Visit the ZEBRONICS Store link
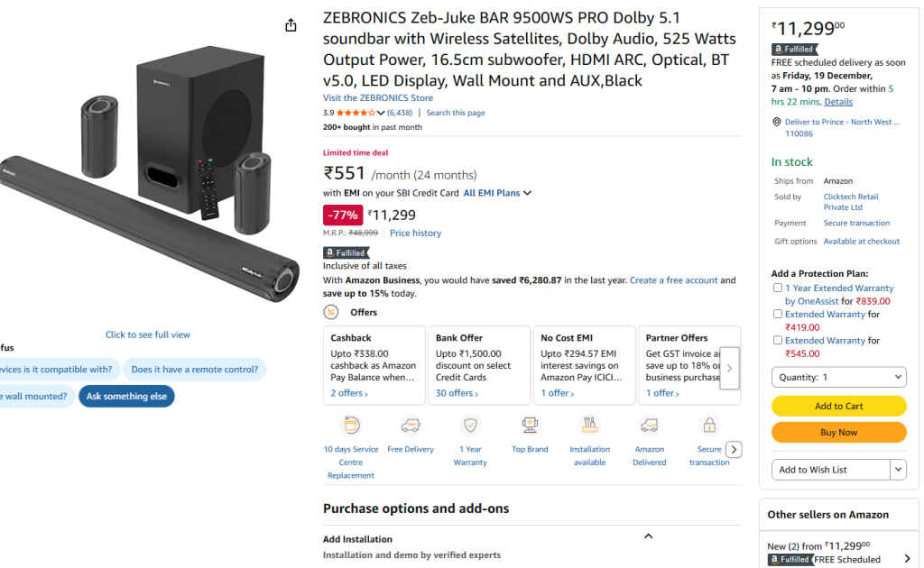This screenshot has width=924, height=568. pos(377,97)
